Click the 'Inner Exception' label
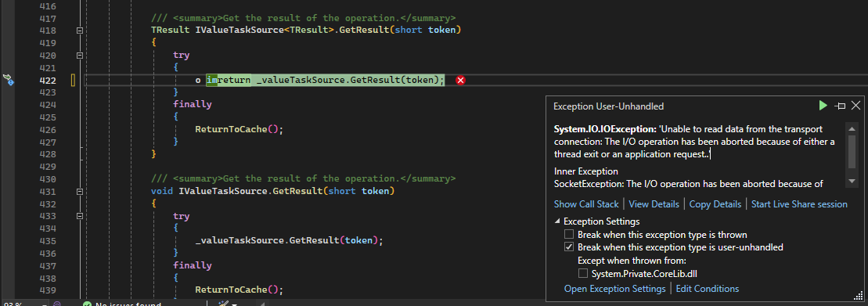This screenshot has height=306, width=868. click(585, 171)
